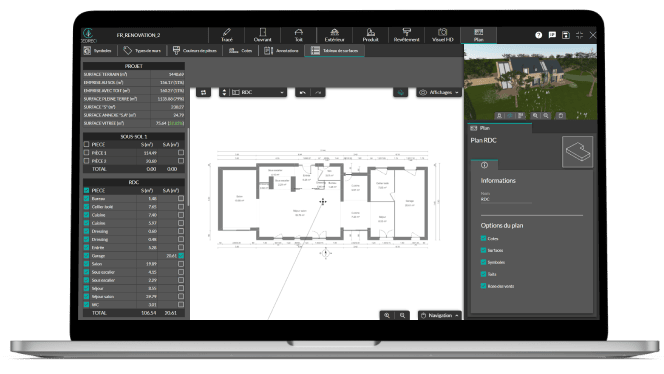The height and width of the screenshot is (374, 664).
Task: Open the Ouvrant openings tool
Action: pyautogui.click(x=263, y=35)
